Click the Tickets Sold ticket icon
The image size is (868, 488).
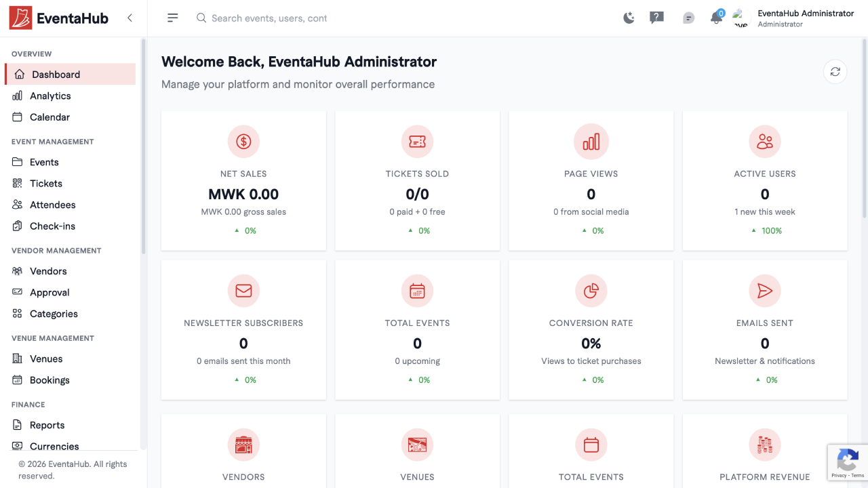tap(417, 142)
